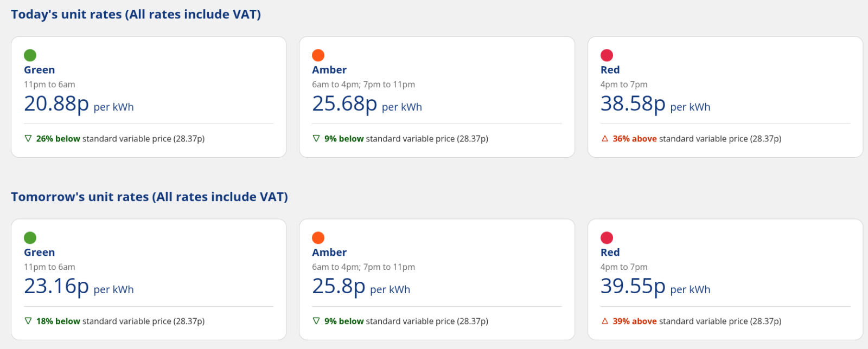Click tomorrow's Red rate circle icon
The width and height of the screenshot is (868, 349).
click(x=607, y=238)
